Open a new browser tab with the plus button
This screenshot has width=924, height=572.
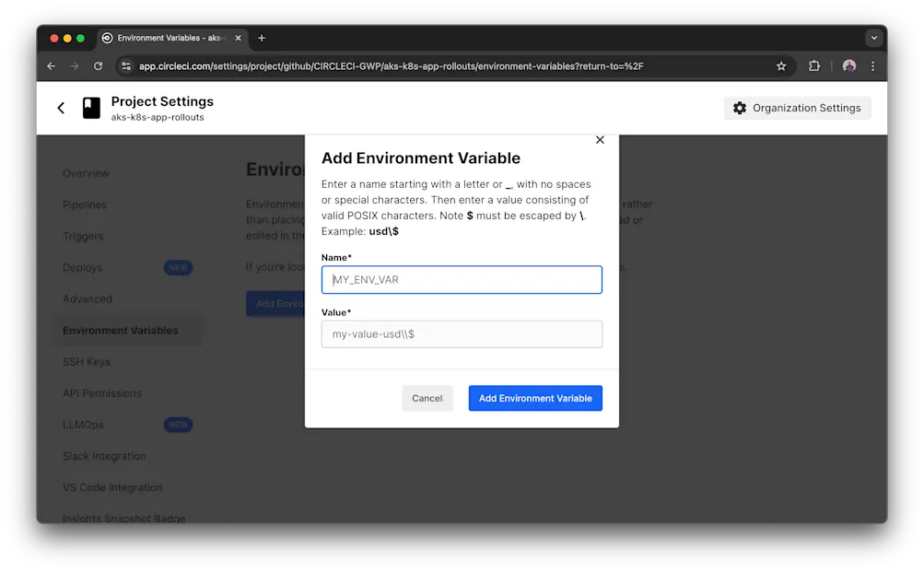point(261,38)
